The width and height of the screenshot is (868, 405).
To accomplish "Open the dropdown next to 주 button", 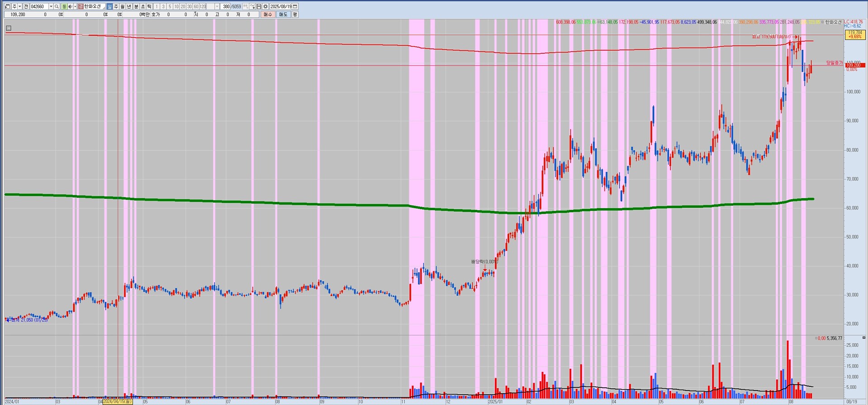I will [x=20, y=6].
